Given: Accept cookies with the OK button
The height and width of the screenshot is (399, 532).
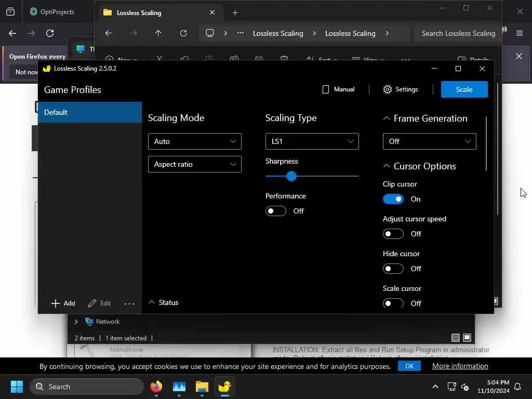Looking at the screenshot, I should coord(409,366).
